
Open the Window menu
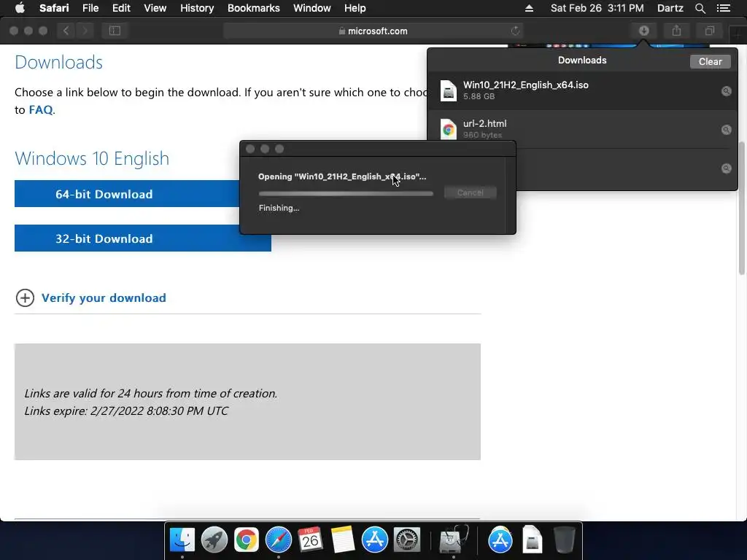click(x=311, y=8)
